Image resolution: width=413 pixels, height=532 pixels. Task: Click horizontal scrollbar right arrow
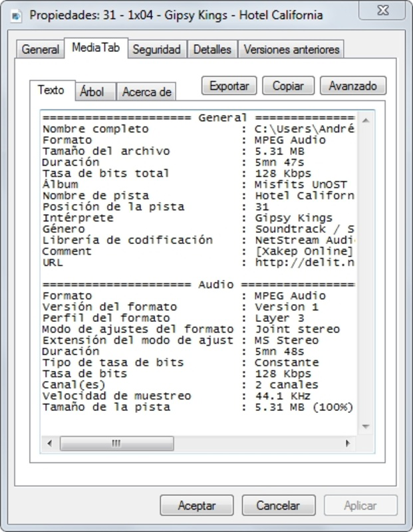pos(348,443)
